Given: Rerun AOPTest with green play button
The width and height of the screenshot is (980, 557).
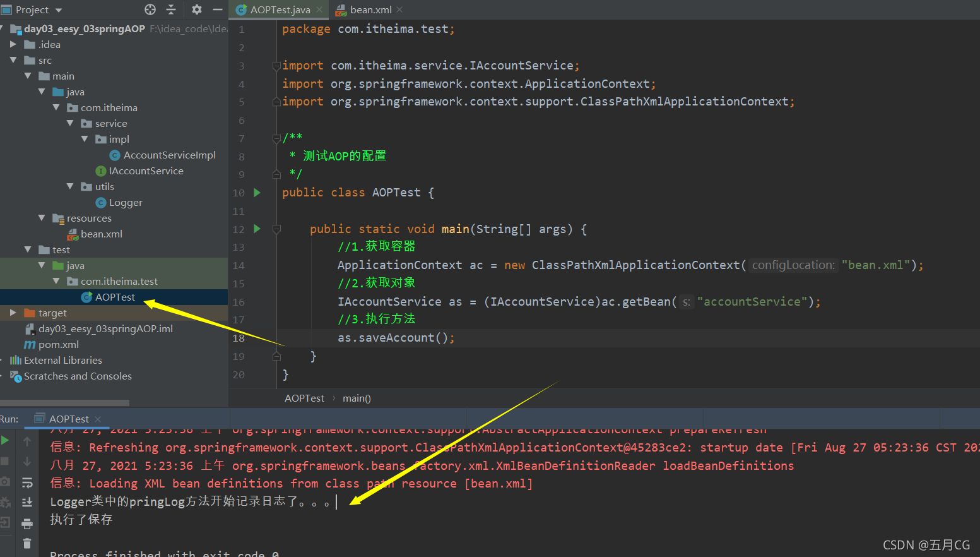Looking at the screenshot, I should pos(5,440).
